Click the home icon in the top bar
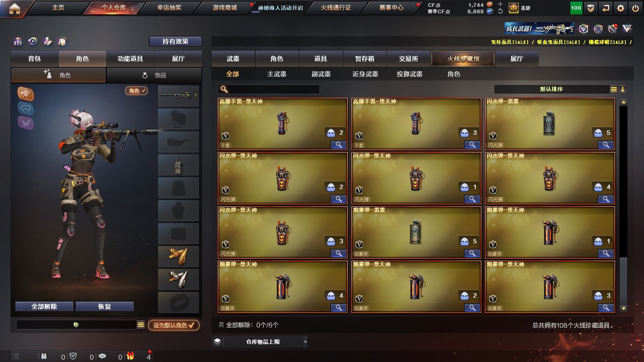Image resolution: width=644 pixels, height=362 pixels. pyautogui.click(x=14, y=8)
